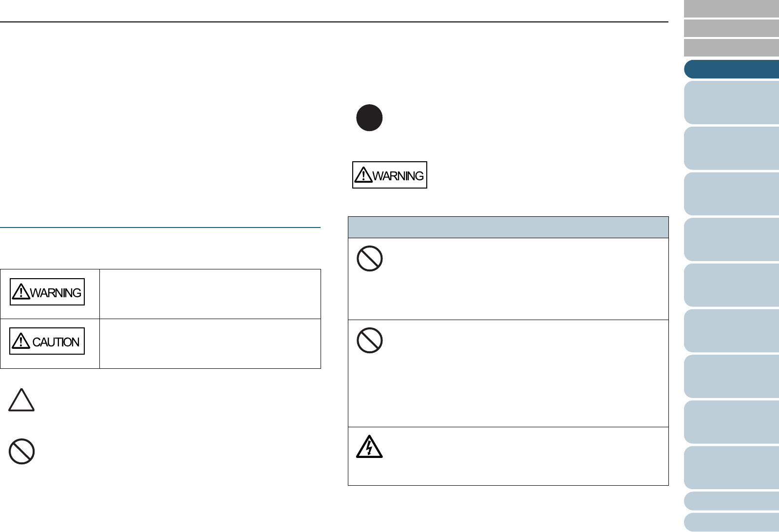Open the gray sidebar tab just above the dark blue tab

point(731,48)
